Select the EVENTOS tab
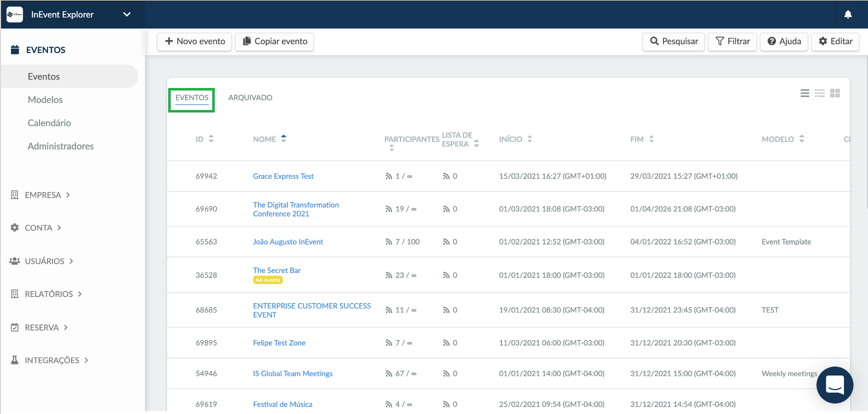Viewport: 868px width, 414px height. 192,97
